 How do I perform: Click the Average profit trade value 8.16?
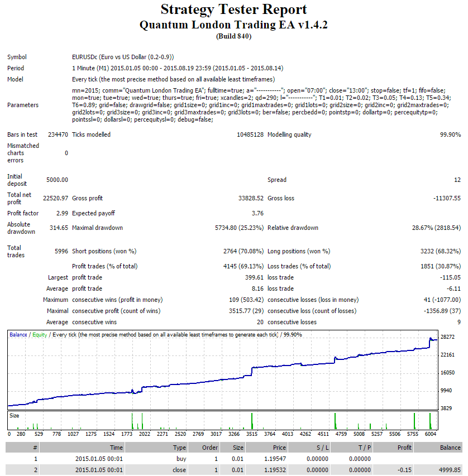257,289
